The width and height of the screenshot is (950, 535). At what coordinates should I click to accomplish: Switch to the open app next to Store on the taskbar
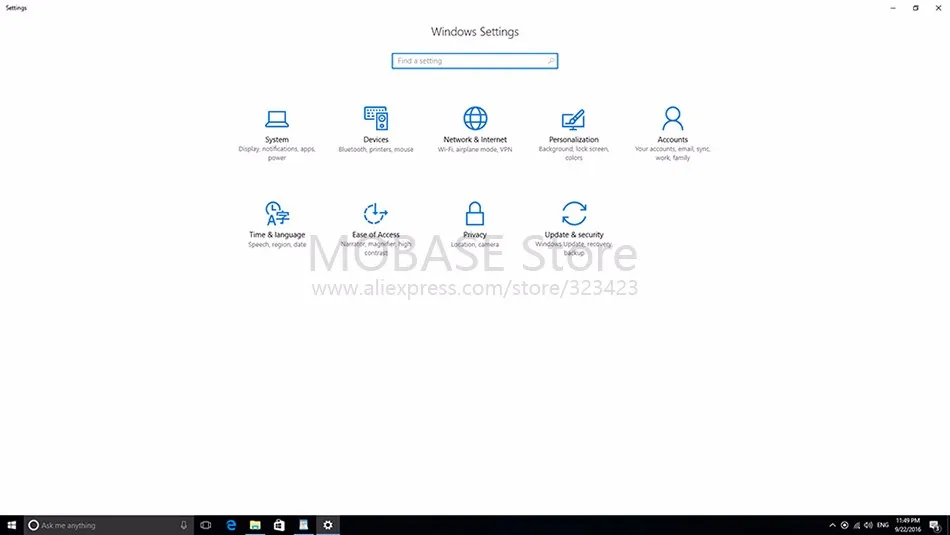(304, 525)
